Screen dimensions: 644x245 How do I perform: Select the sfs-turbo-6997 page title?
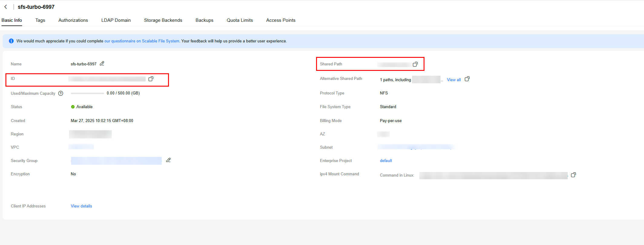[36, 7]
